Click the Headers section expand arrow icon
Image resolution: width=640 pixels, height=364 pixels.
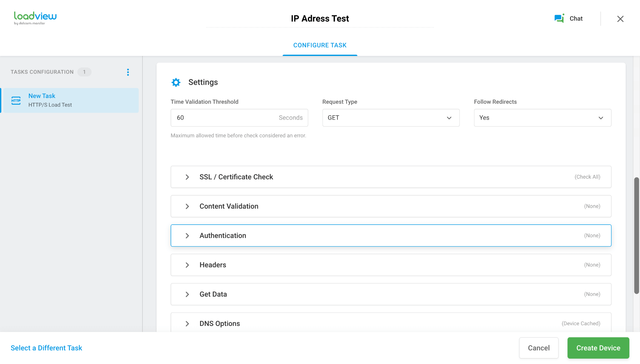[x=187, y=265]
